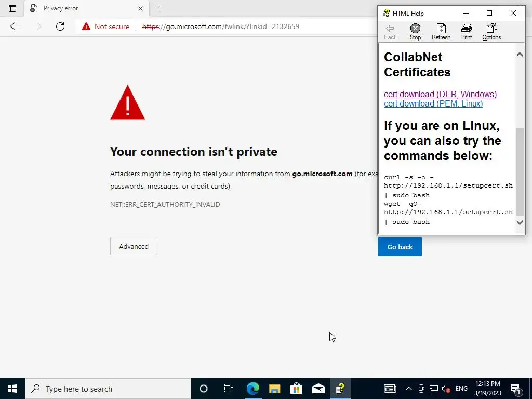532x399 pixels.
Task: Open a new browser tab with plus
Action: click(x=158, y=8)
